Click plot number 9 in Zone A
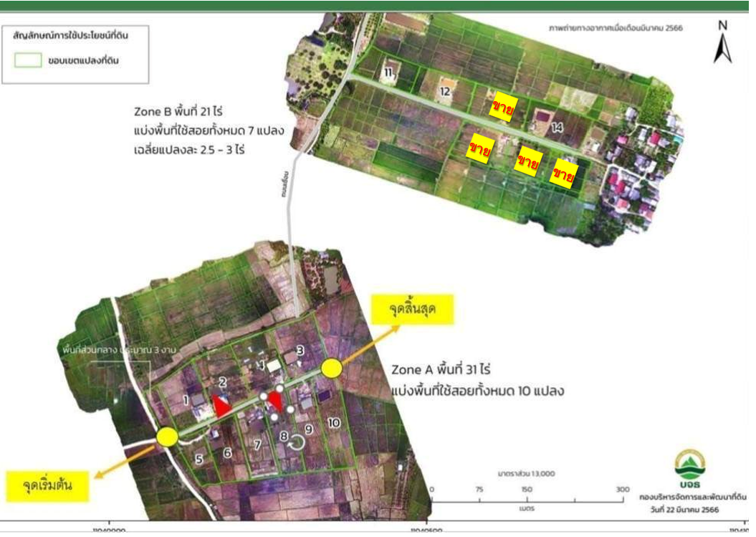The height and width of the screenshot is (537, 756). coord(309,429)
